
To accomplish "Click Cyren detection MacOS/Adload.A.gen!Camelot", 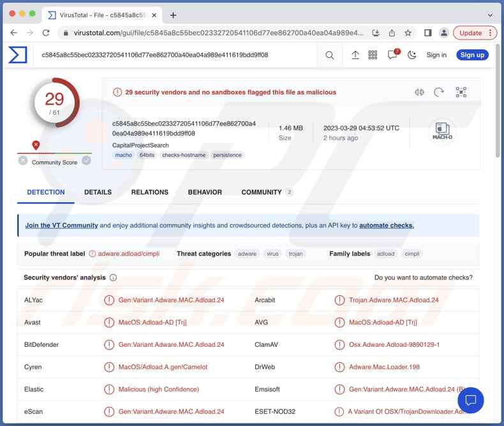I will (x=163, y=367).
